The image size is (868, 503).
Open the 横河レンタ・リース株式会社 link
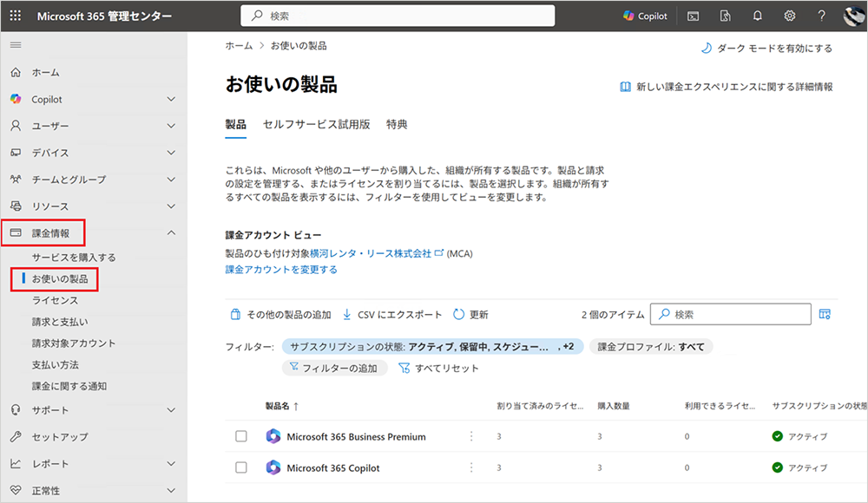coord(371,253)
